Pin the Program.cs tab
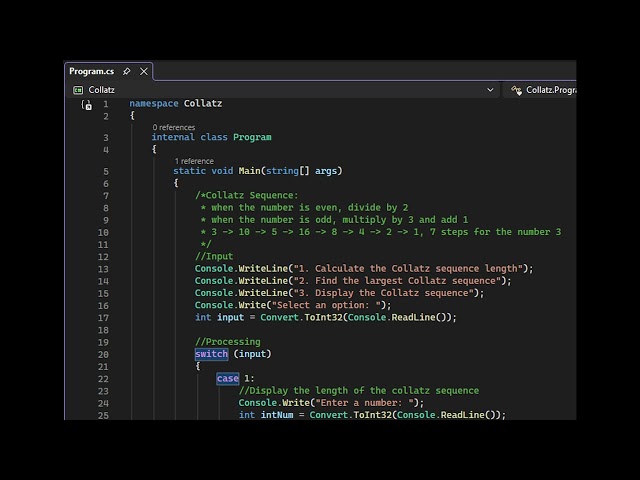 [x=127, y=71]
